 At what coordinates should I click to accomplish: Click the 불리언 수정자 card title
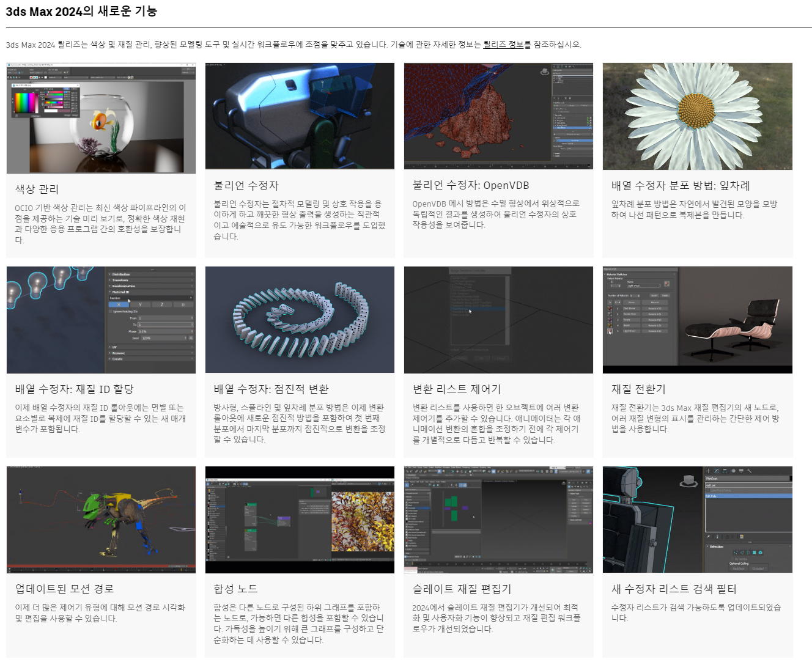pyautogui.click(x=246, y=185)
